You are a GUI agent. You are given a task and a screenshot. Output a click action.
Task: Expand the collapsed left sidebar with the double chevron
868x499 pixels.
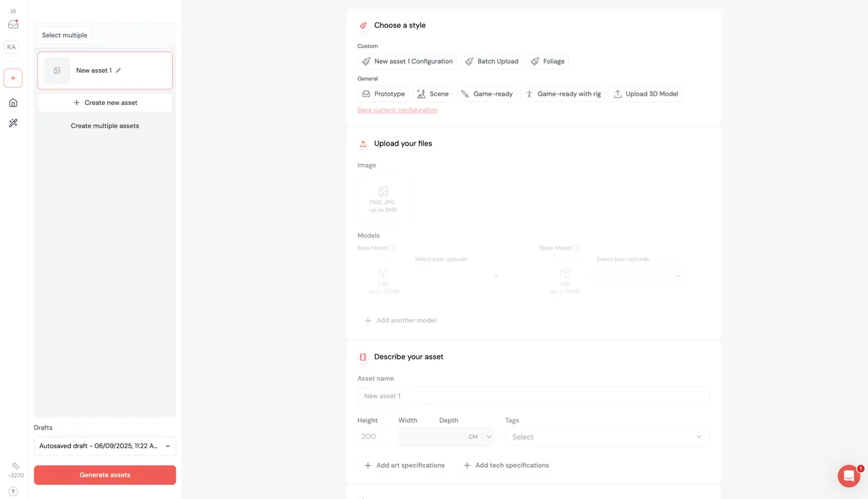(13, 11)
